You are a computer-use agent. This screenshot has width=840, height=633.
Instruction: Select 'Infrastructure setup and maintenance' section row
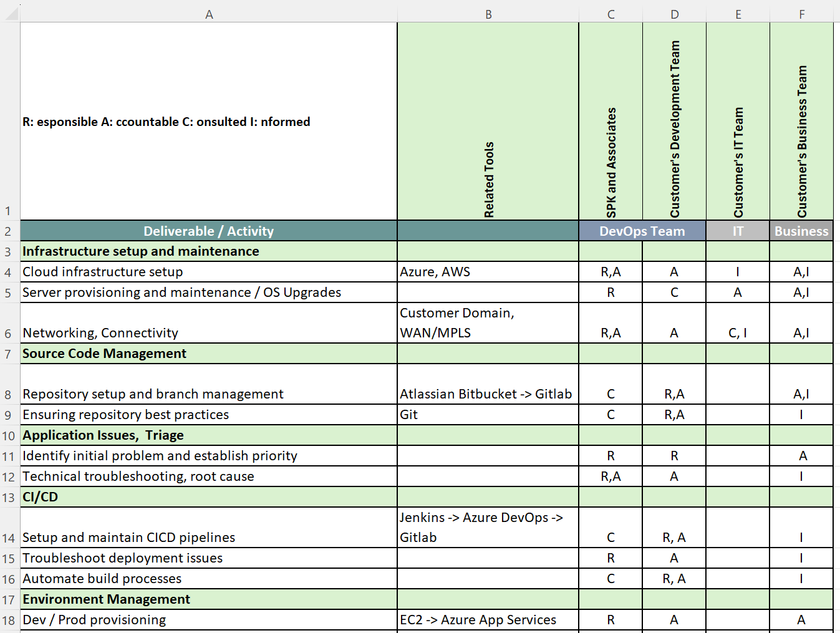pyautogui.click(x=209, y=251)
